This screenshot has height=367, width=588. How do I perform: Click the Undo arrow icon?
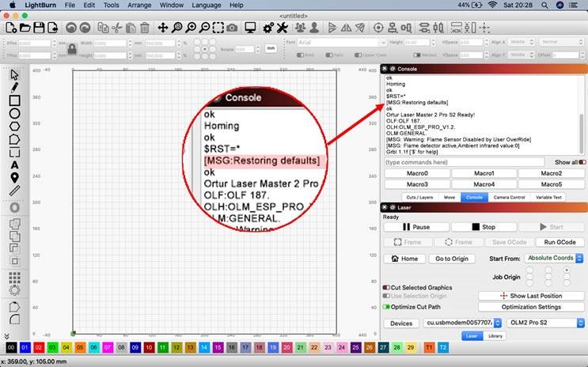tap(71, 28)
